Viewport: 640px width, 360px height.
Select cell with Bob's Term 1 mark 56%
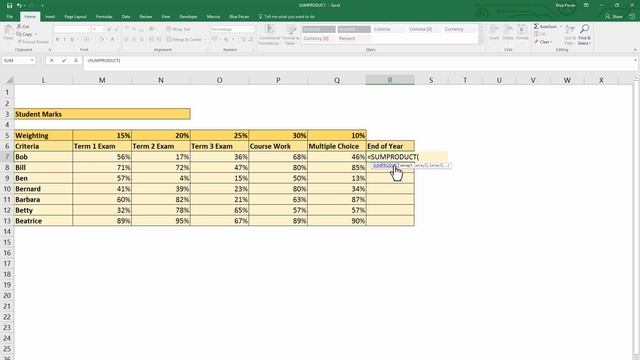point(102,157)
